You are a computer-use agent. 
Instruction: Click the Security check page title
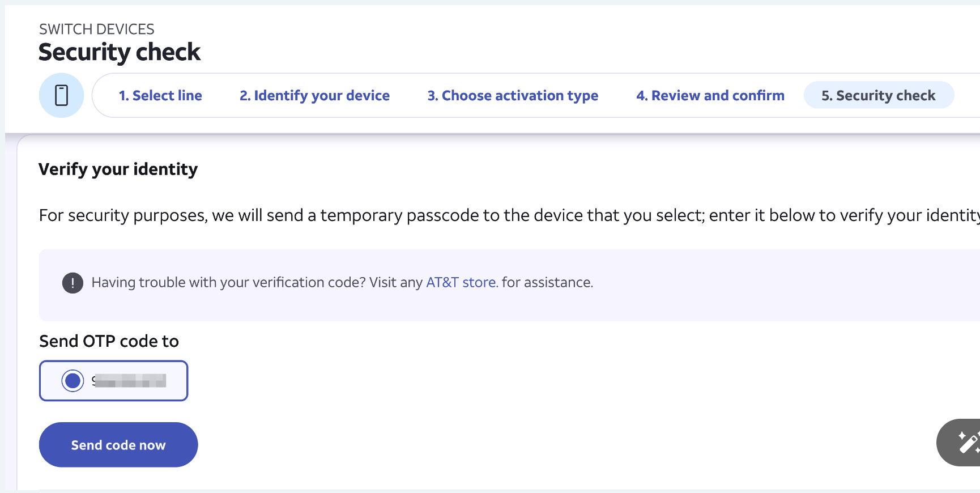[120, 52]
